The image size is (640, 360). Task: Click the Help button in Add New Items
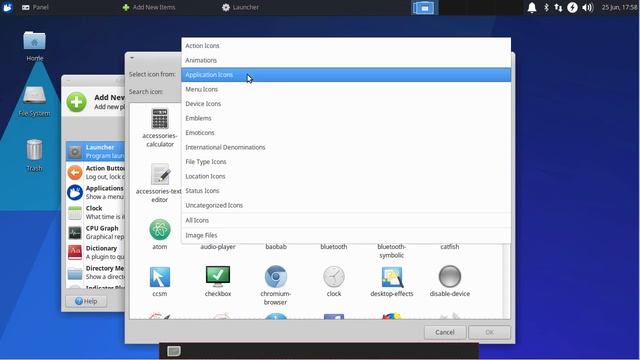[x=86, y=301]
